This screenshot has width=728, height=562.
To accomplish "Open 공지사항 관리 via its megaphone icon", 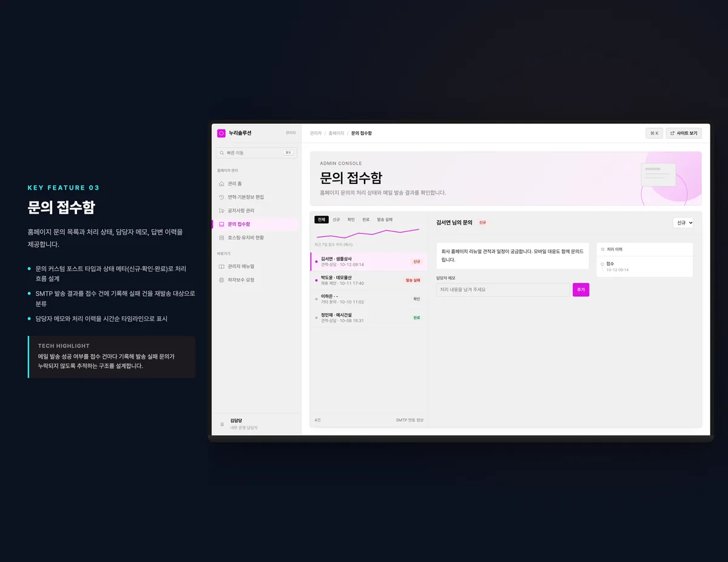I will [x=221, y=211].
